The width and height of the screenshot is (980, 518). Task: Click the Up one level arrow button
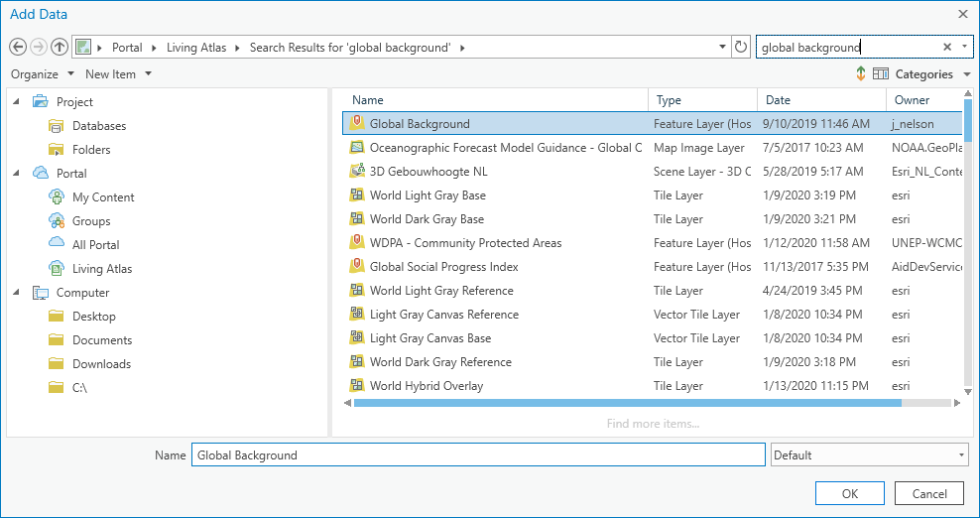[60, 47]
